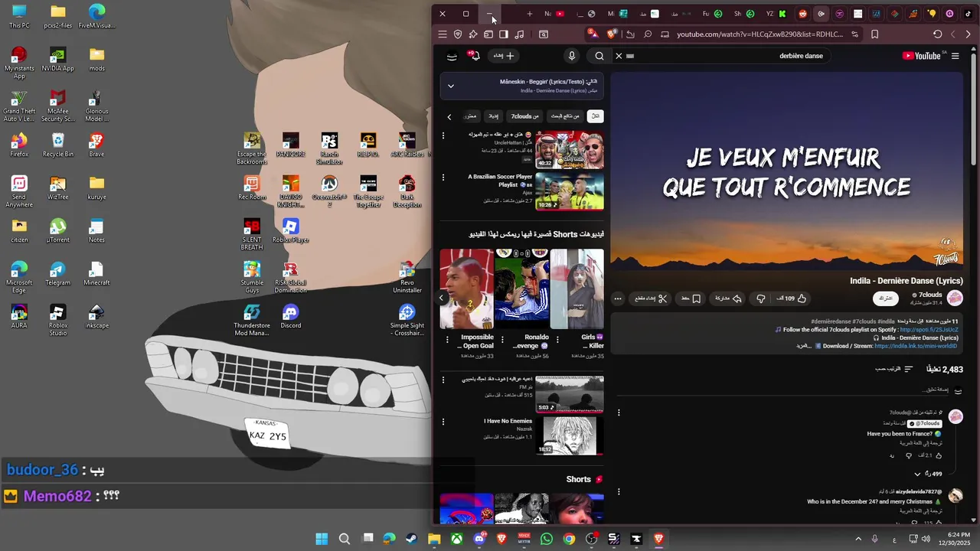Image resolution: width=980 pixels, height=551 pixels.
Task: Move the remix shorts row with arrow button
Action: [x=442, y=298]
